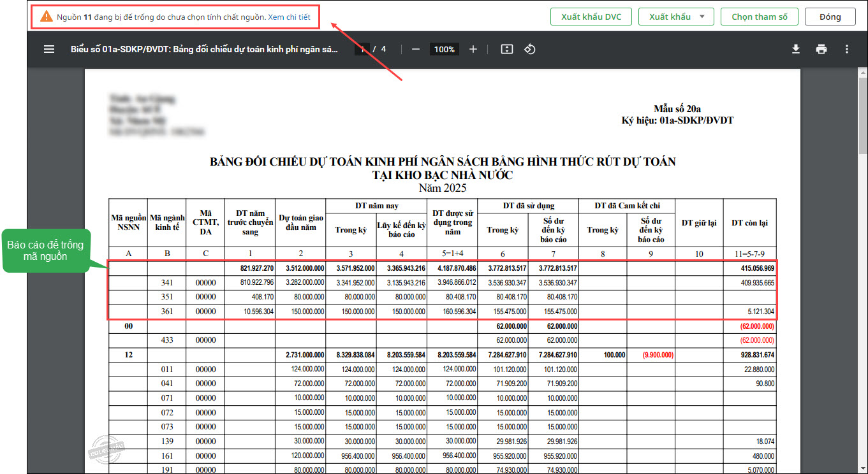Viewport: 868px width, 474px height.
Task: Click the 5=1+4 formula cell
Action: point(452,254)
